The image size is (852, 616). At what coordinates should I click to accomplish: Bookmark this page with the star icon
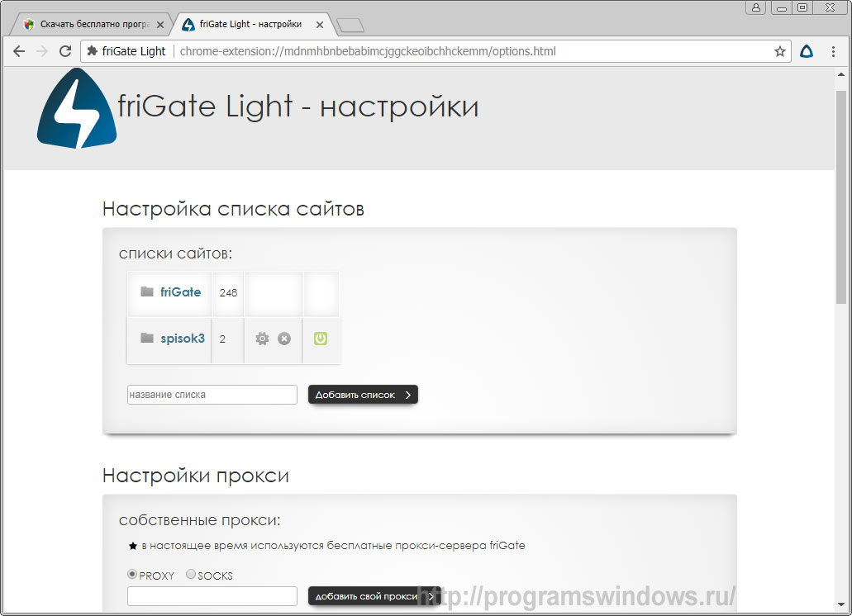780,51
